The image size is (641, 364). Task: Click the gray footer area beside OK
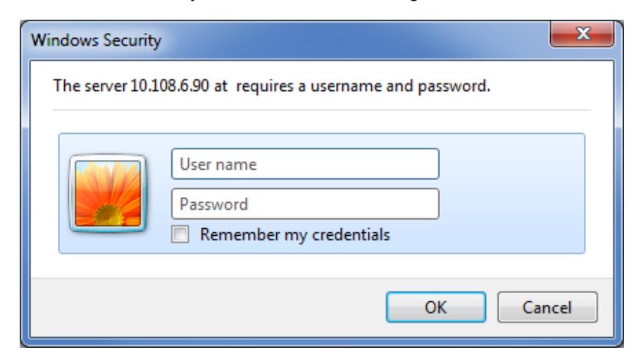[x=204, y=307]
